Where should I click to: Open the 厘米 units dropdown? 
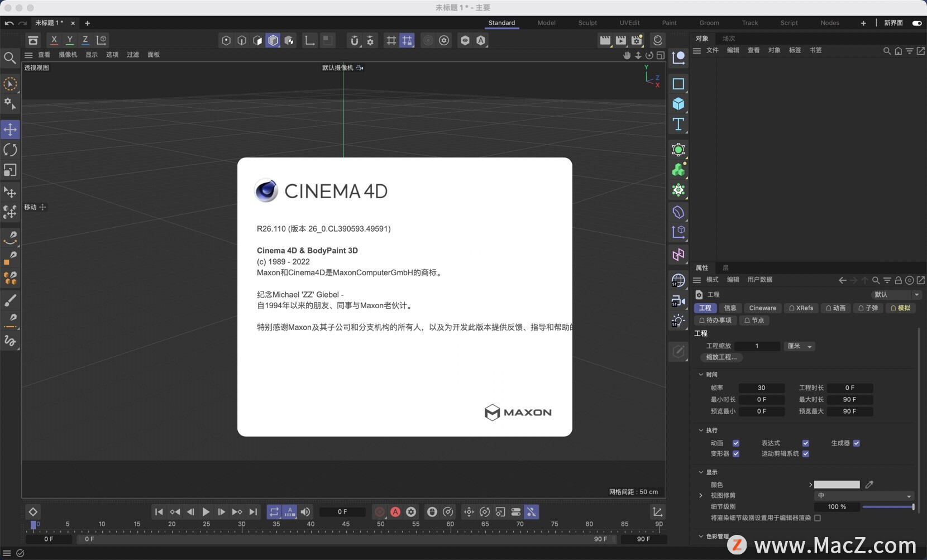pos(799,346)
